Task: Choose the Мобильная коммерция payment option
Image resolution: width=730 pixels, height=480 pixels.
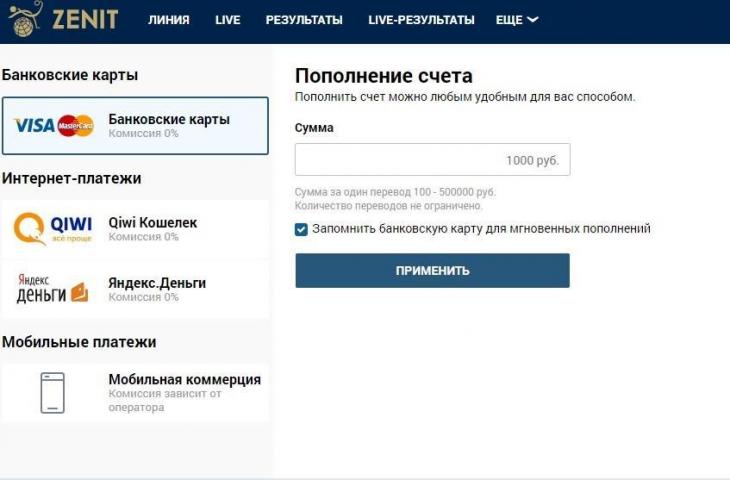Action: 184,380
